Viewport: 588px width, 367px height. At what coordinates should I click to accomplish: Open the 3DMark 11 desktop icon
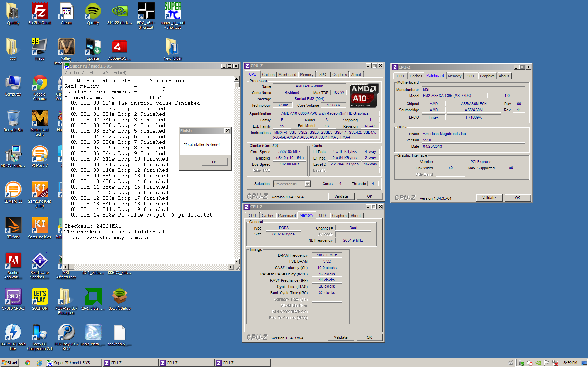point(13,193)
